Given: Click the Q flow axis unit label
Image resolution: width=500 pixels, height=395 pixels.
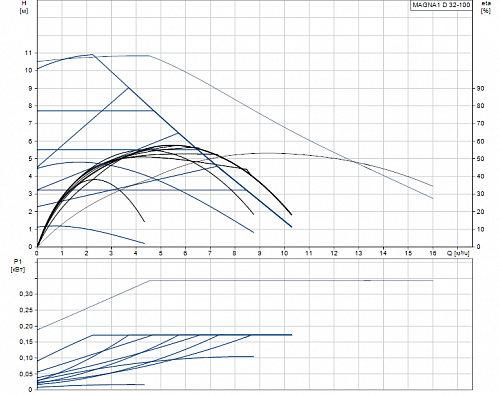Looking at the screenshot, I should tap(458, 253).
